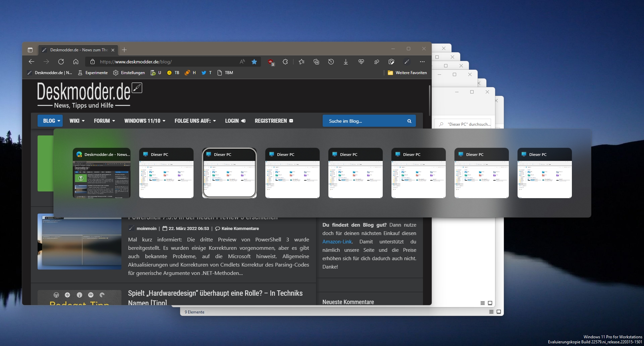Viewport: 644px width, 346px height.
Task: Open a new tab with plus button
Action: click(x=124, y=50)
